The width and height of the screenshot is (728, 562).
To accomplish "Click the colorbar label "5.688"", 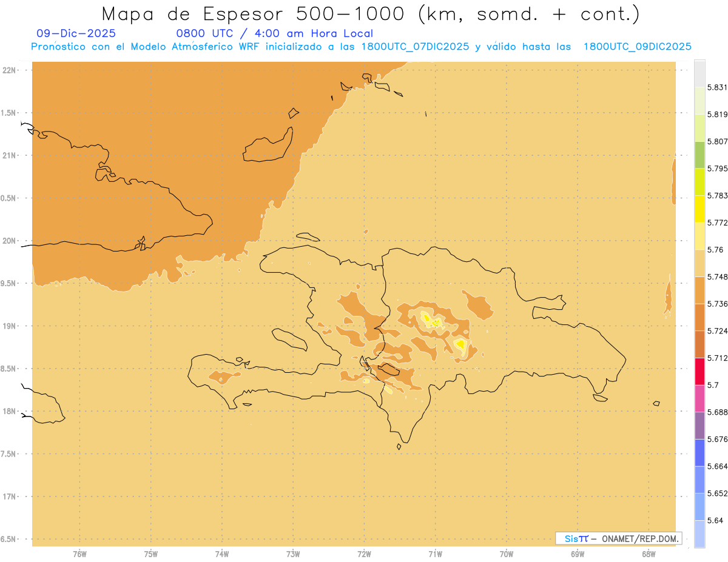I will (x=718, y=412).
